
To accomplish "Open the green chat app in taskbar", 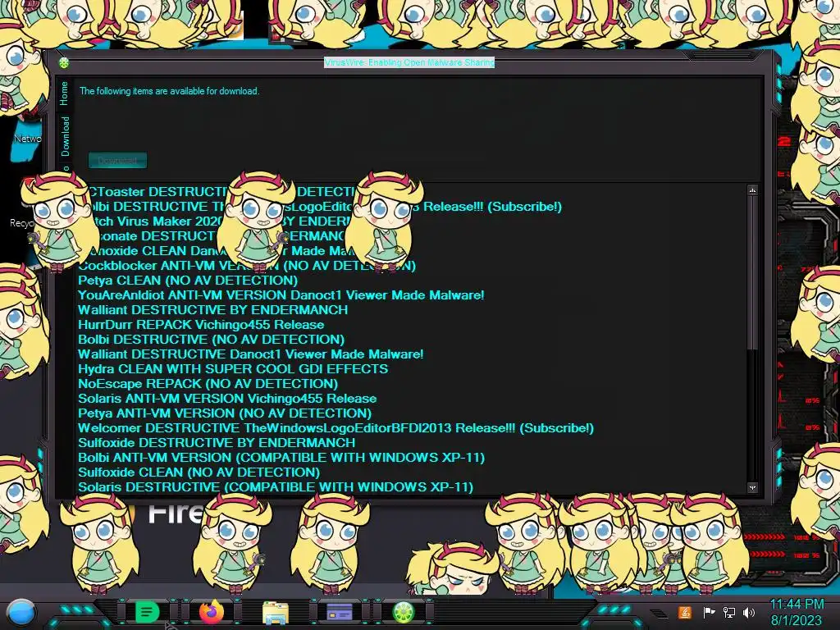I will click(x=148, y=612).
